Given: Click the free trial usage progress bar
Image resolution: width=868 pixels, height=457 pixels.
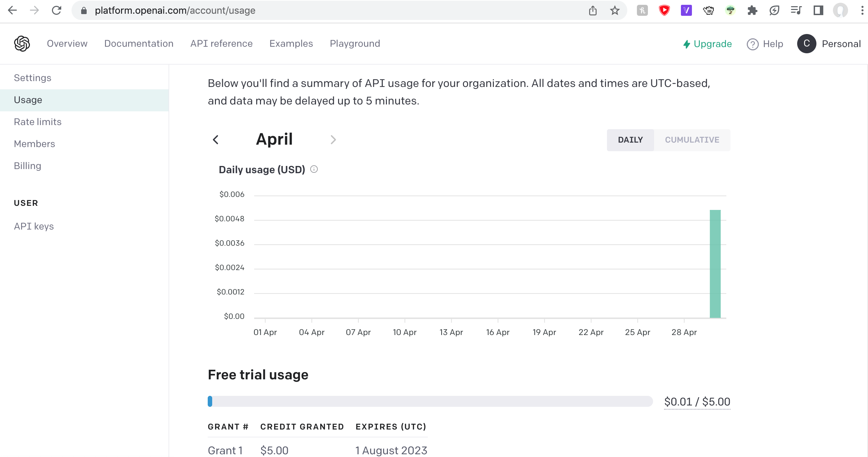Looking at the screenshot, I should coord(430,401).
